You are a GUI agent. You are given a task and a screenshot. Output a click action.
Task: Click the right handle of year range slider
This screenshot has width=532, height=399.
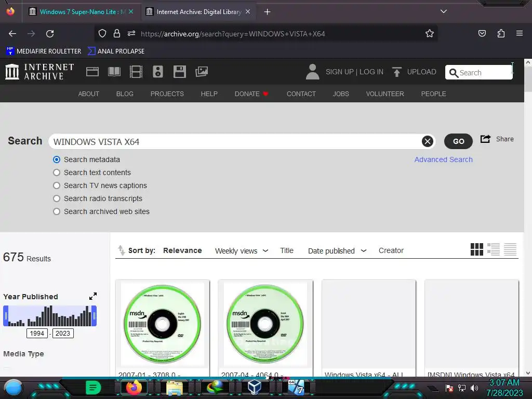95,316
